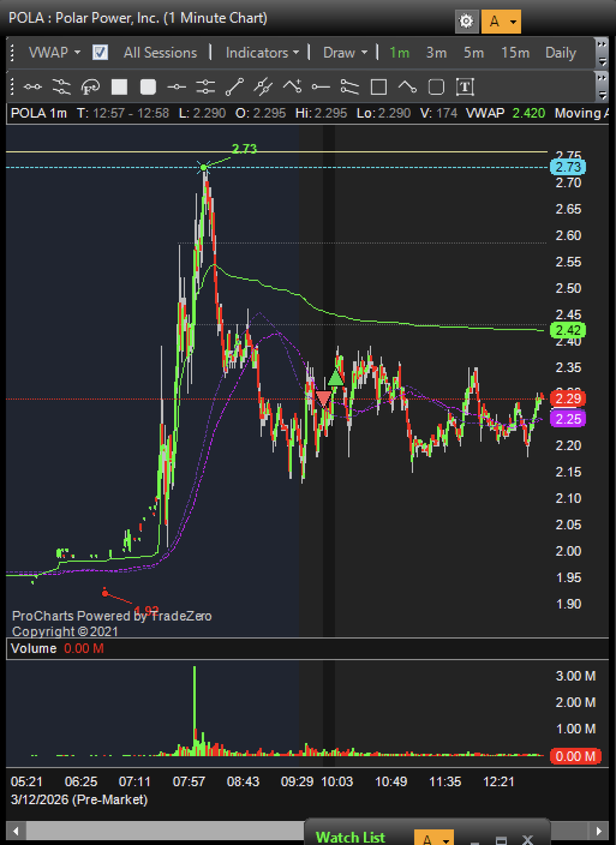Select the double horizontal lines with center nodes tool
616x845 pixels.
pyautogui.click(x=205, y=87)
